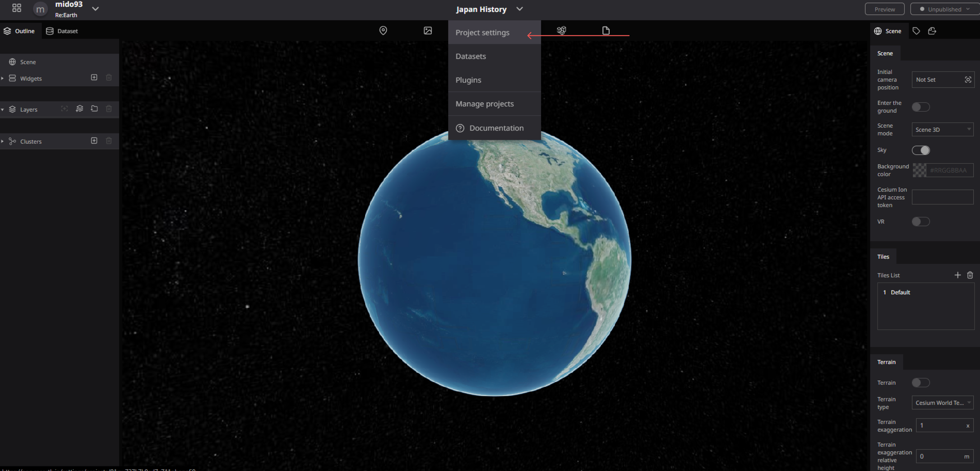The height and width of the screenshot is (471, 980).
Task: Select the Default tile list item
Action: click(926, 292)
